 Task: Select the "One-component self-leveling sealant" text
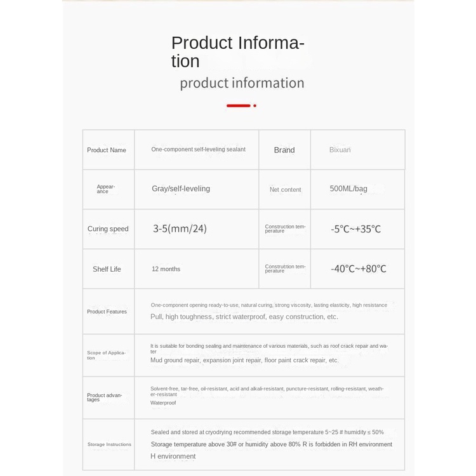[198, 150]
